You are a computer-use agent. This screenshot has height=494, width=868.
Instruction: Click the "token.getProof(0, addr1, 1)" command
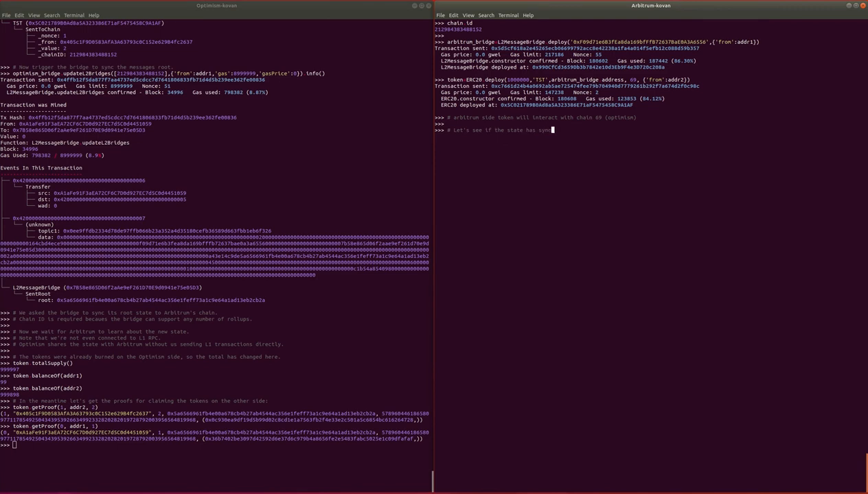[x=49, y=426]
